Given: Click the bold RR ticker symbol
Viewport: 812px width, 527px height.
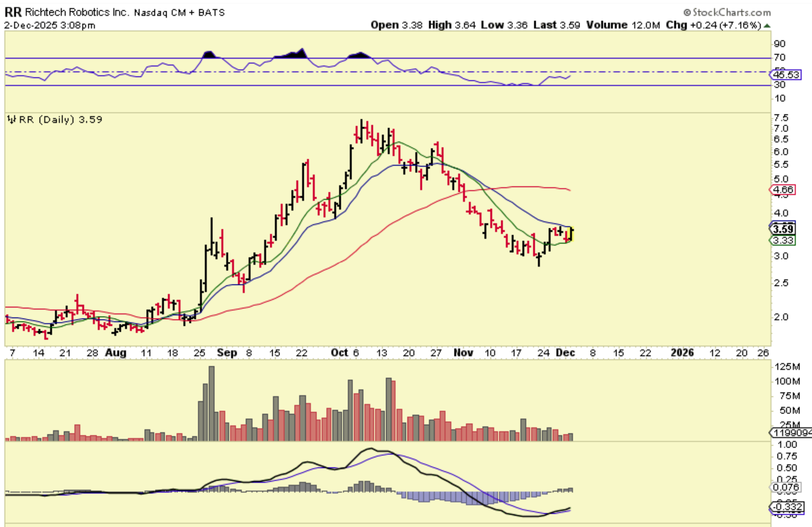Looking at the screenshot, I should pyautogui.click(x=13, y=12).
